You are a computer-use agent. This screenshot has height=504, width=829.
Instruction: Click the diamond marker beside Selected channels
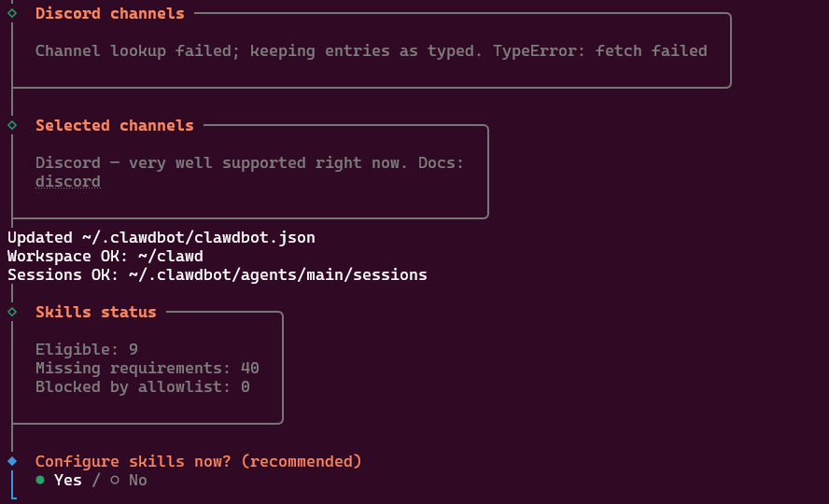tap(12, 125)
